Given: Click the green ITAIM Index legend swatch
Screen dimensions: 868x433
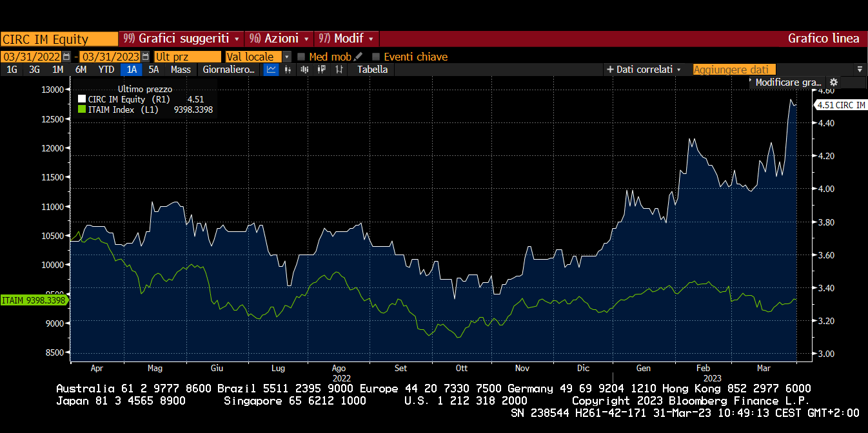Looking at the screenshot, I should click(82, 110).
